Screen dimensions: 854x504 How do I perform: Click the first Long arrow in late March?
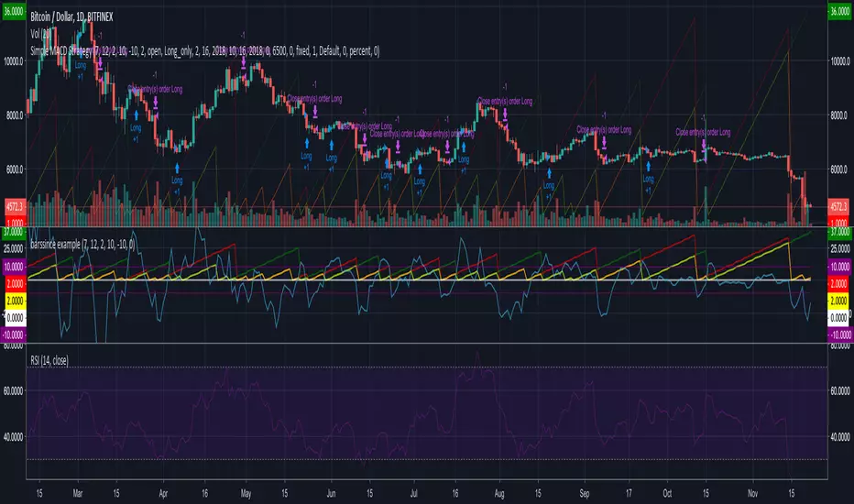pyautogui.click(x=136, y=116)
